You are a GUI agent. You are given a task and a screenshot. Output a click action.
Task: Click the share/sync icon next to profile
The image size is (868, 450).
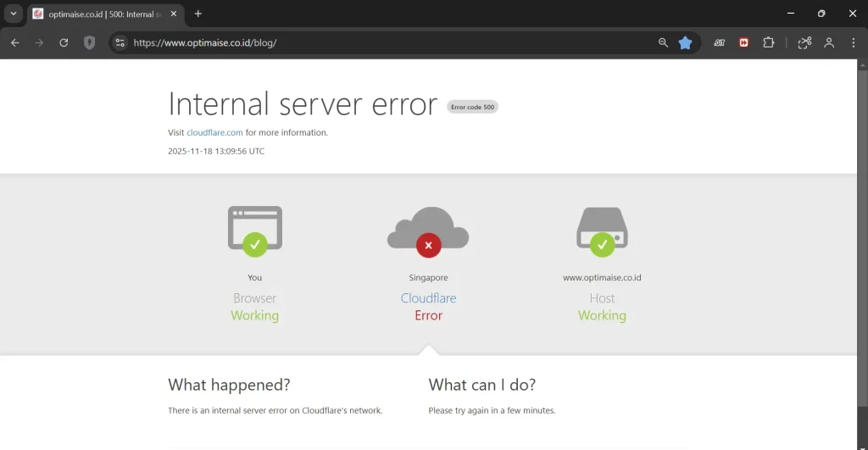[x=804, y=42]
